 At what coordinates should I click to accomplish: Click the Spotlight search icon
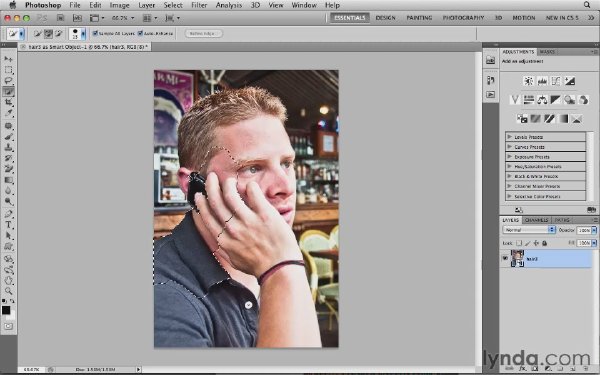pos(587,5)
